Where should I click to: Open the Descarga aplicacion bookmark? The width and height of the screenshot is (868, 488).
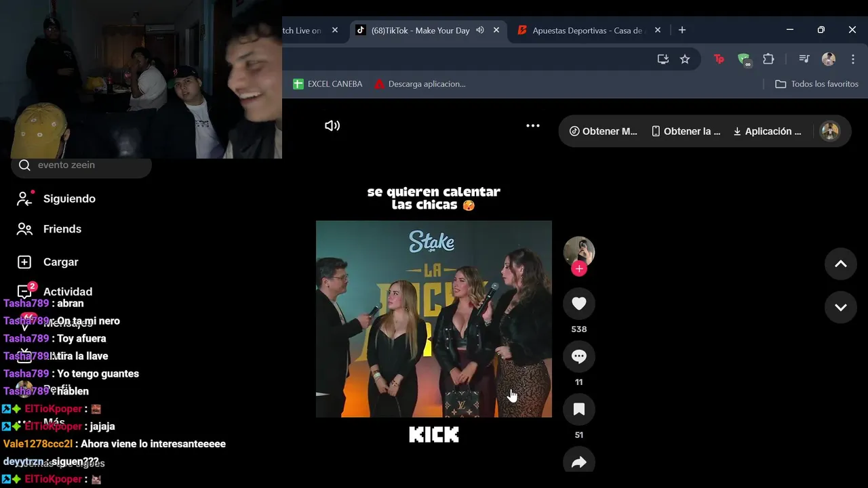(420, 84)
